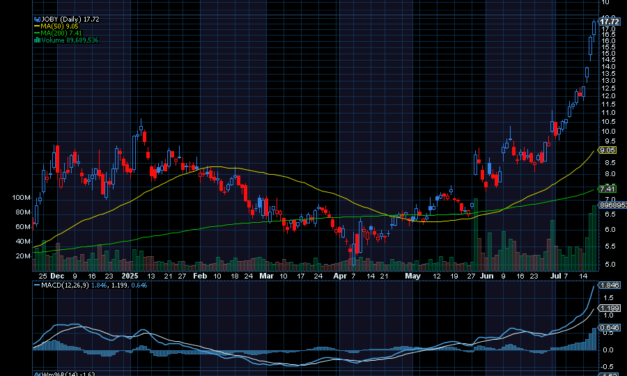The image size is (627, 376).
Task: Click the '40M' volume axis label
Action: pyautogui.click(x=23, y=242)
